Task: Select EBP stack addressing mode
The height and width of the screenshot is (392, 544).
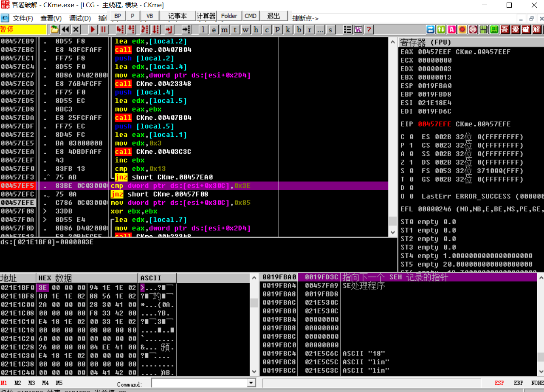Action: point(519,383)
